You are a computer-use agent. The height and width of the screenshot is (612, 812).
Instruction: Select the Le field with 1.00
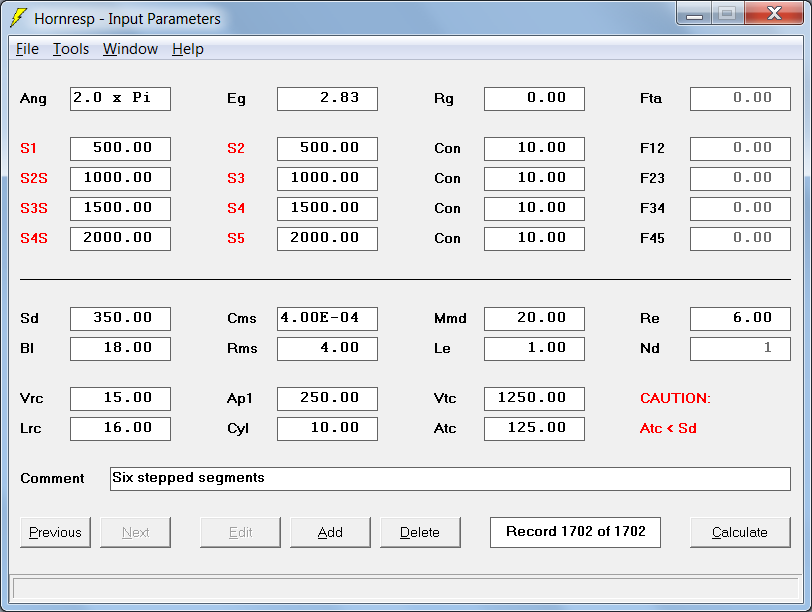534,348
